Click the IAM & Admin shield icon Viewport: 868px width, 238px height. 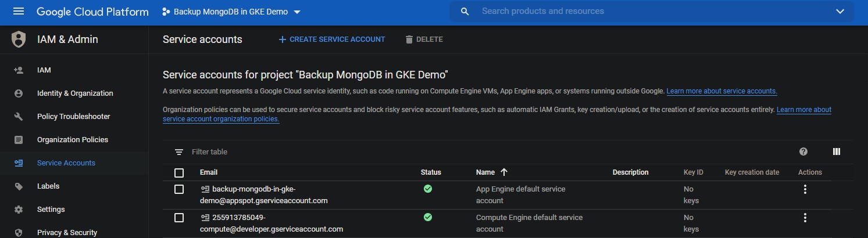[19, 39]
